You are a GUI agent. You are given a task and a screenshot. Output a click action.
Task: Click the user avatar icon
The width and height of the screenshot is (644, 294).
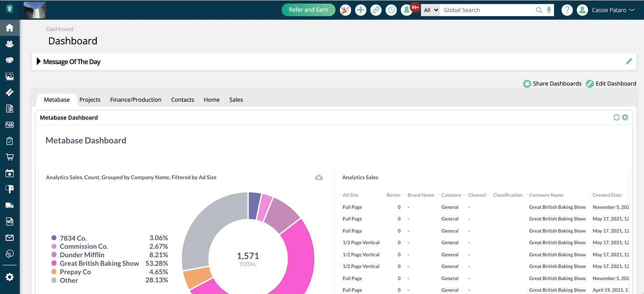[582, 10]
